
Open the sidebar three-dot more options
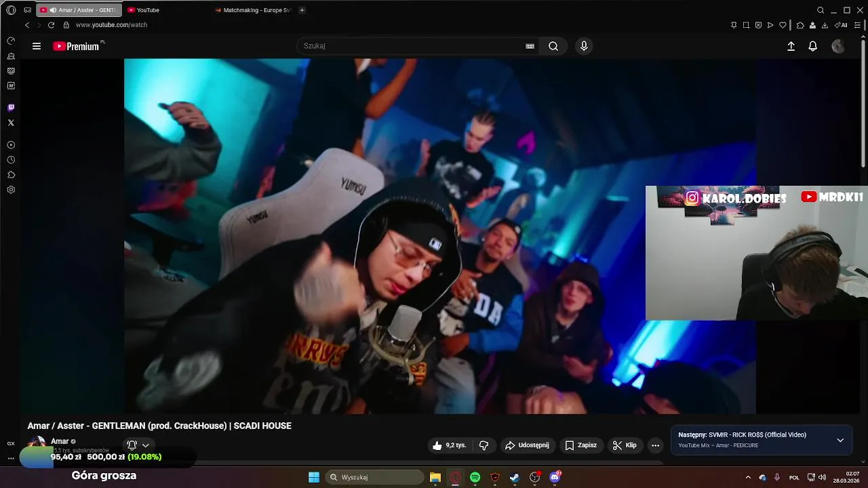click(x=11, y=458)
